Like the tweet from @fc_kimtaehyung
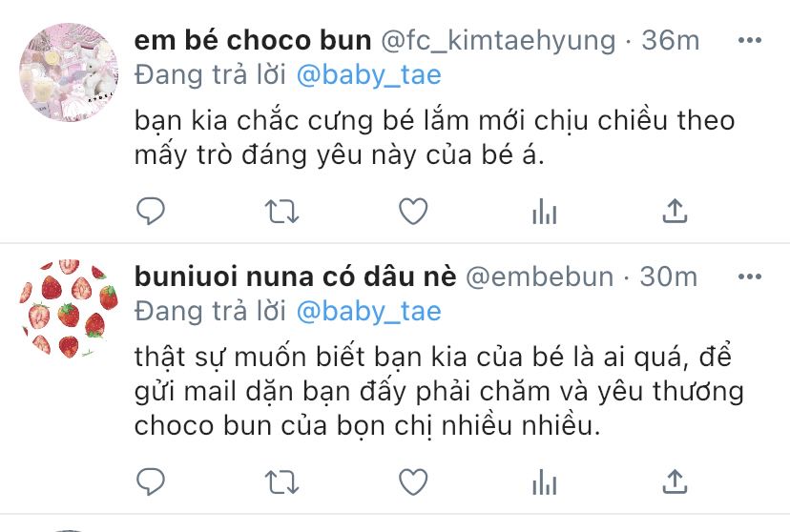The height and width of the screenshot is (532, 790). pos(413,211)
